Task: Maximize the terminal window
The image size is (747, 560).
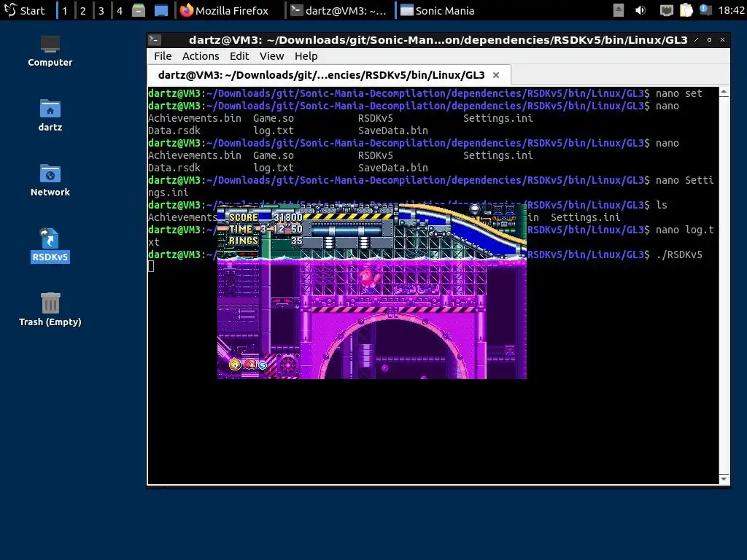Action: coord(709,40)
